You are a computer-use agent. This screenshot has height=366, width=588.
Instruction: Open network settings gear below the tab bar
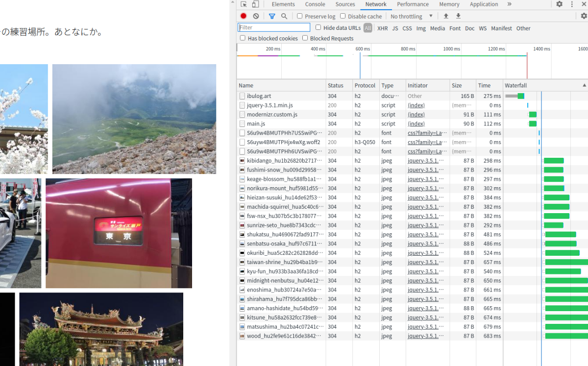pos(583,16)
